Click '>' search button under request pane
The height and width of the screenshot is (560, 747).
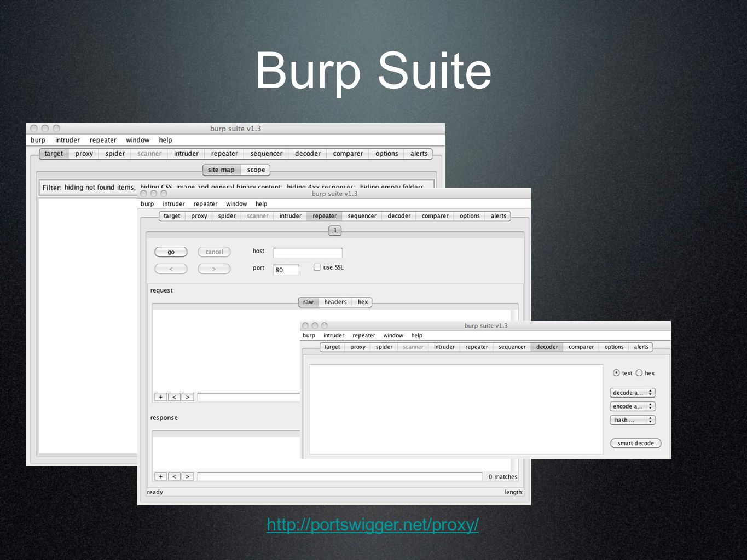(x=187, y=397)
